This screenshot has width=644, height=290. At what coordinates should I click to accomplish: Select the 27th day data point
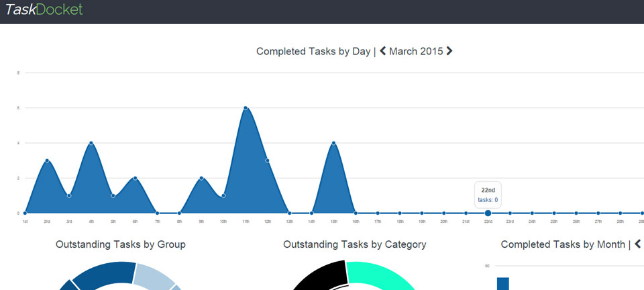click(598, 213)
